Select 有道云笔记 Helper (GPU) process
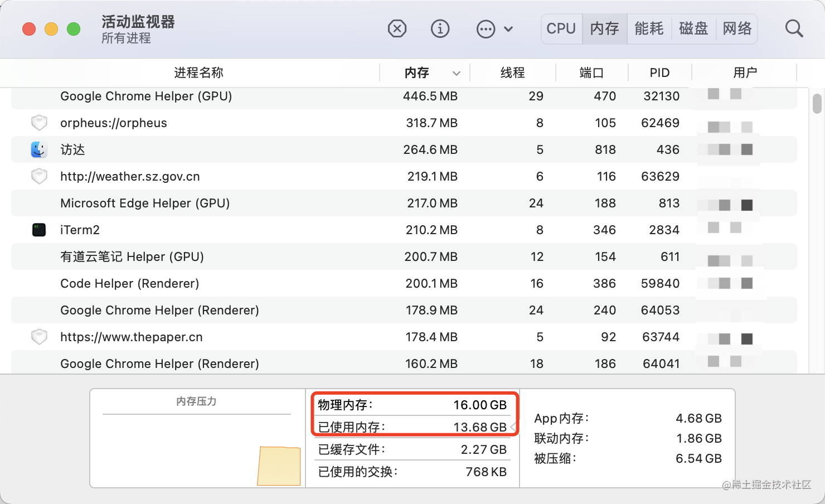 [x=132, y=256]
